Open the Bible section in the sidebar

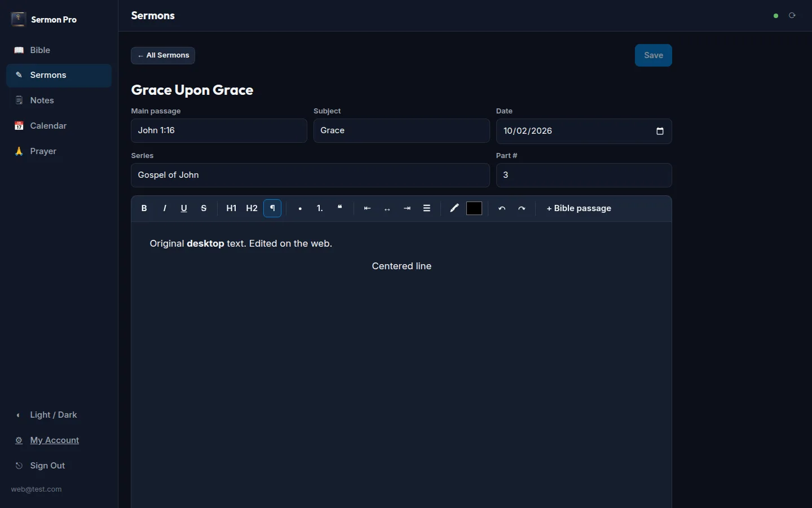tap(59, 50)
